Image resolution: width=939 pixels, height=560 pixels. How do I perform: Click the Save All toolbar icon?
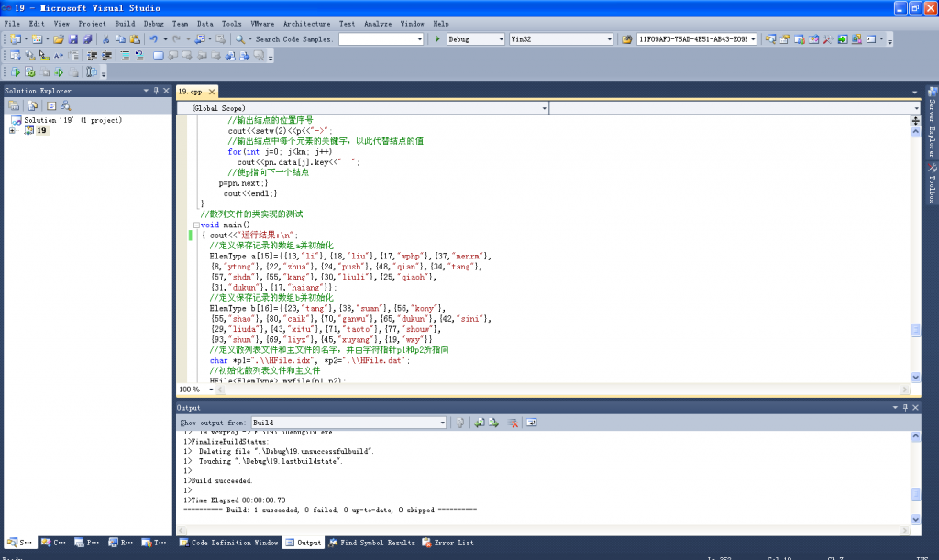(x=87, y=39)
